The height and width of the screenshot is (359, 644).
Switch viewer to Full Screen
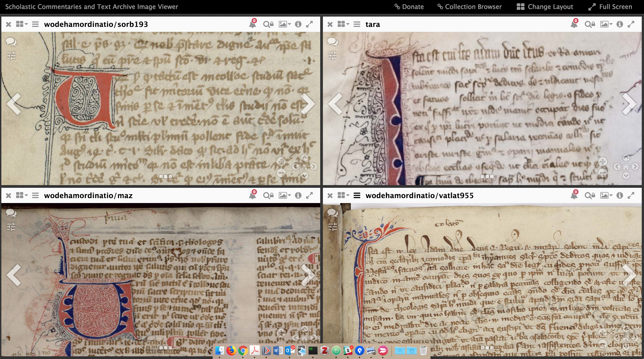pyautogui.click(x=610, y=7)
